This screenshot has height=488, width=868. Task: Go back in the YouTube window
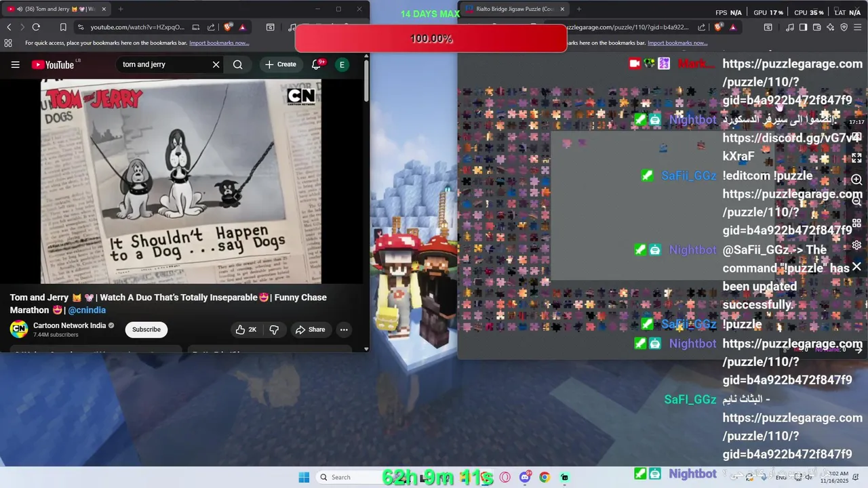coord(9,27)
